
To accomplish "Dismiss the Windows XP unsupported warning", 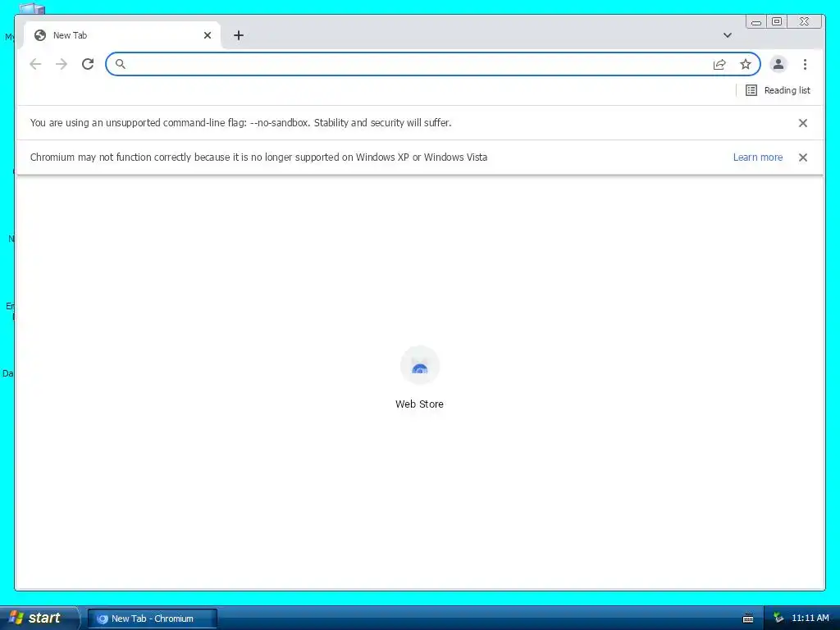I will tap(802, 157).
